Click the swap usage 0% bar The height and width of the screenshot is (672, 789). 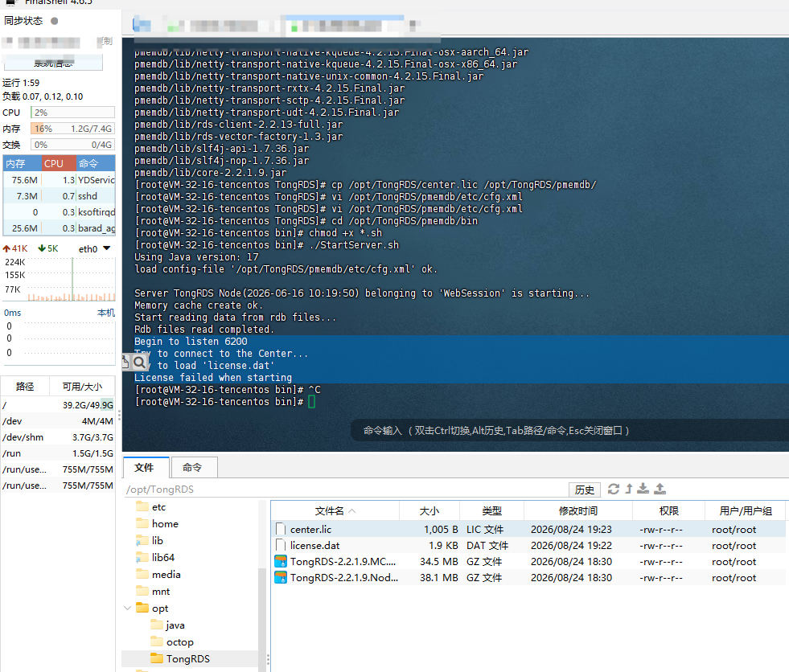click(x=73, y=145)
